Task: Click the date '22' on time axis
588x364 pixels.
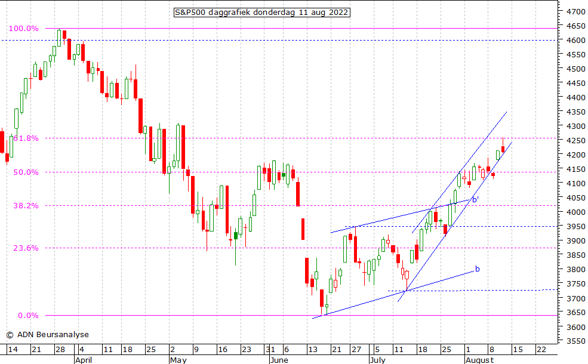Action: coord(541,349)
